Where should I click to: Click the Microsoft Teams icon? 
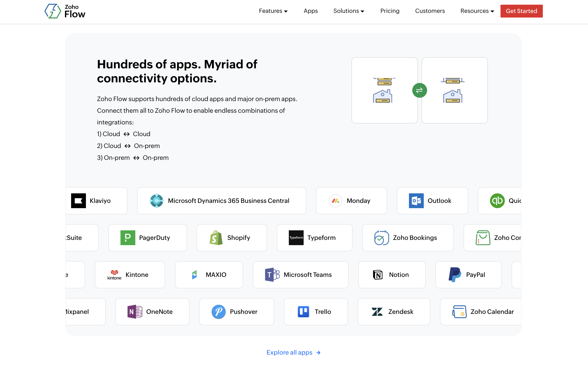pyautogui.click(x=272, y=275)
